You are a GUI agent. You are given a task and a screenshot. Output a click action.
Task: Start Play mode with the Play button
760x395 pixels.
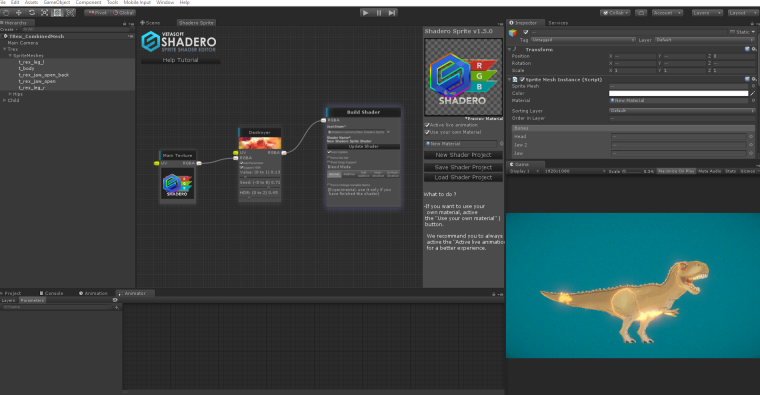click(x=365, y=13)
